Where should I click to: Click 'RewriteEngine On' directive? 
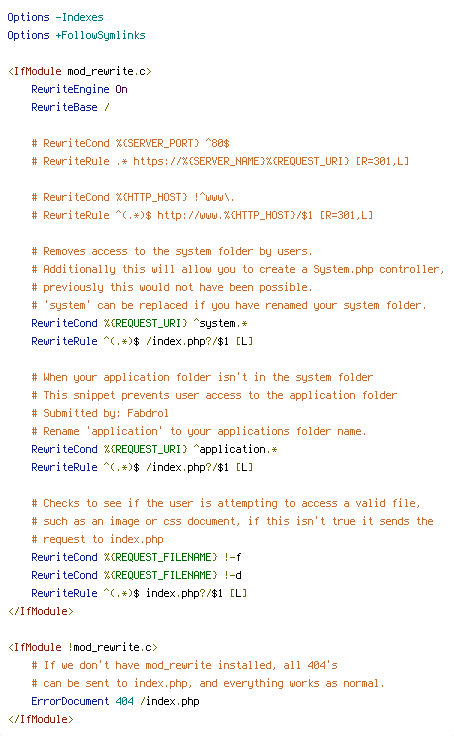79,89
